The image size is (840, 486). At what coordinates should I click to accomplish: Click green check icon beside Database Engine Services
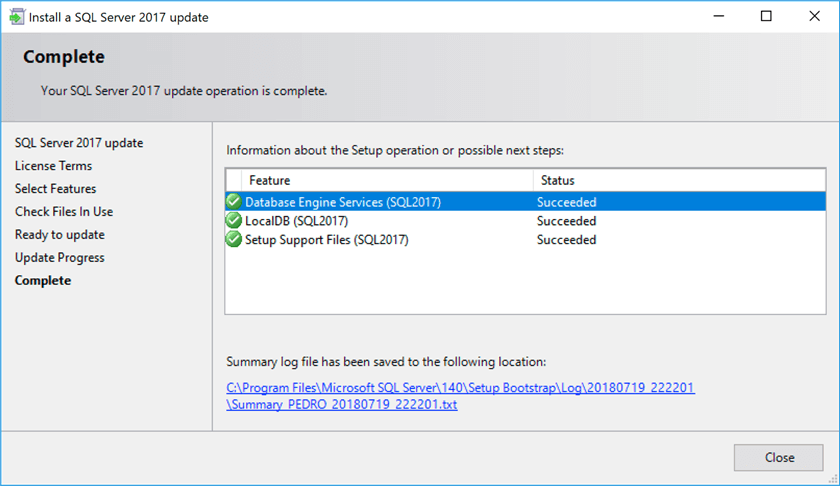pos(234,202)
